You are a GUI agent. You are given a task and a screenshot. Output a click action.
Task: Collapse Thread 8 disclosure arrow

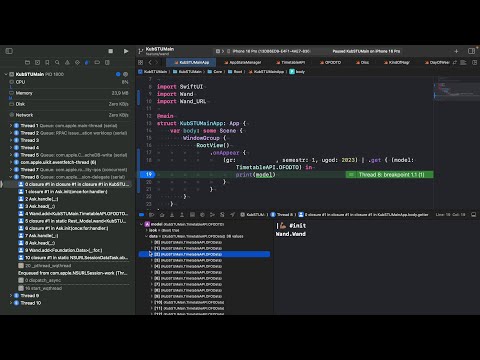[x=11, y=177]
